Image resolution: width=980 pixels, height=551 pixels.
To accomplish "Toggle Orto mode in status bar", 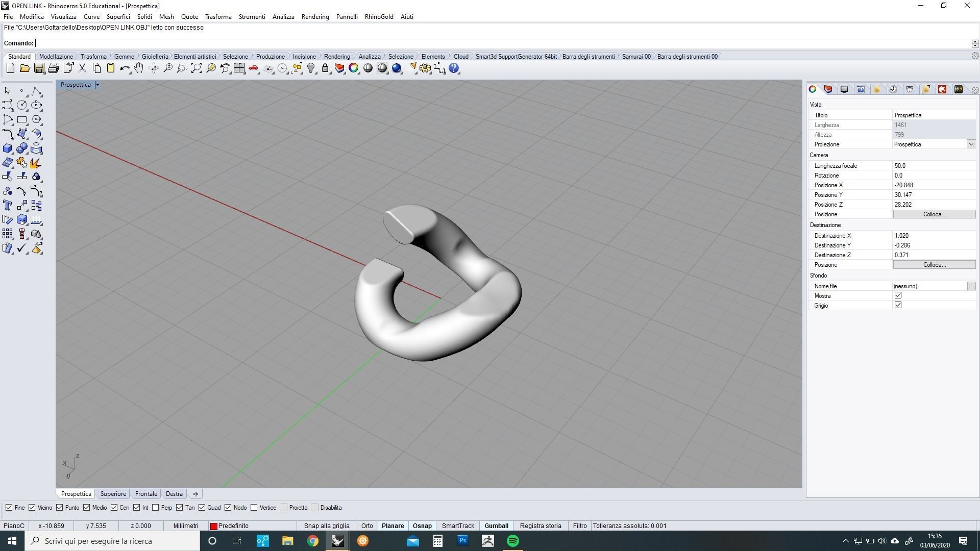I will tap(367, 526).
